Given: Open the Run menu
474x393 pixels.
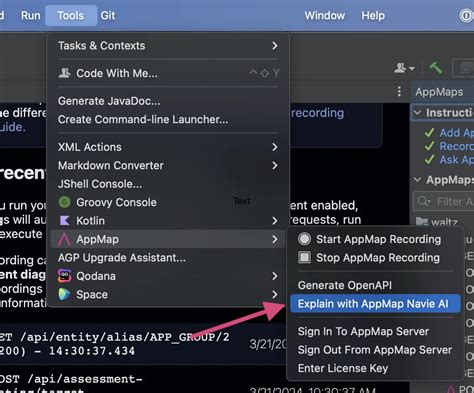Looking at the screenshot, I should (30, 15).
